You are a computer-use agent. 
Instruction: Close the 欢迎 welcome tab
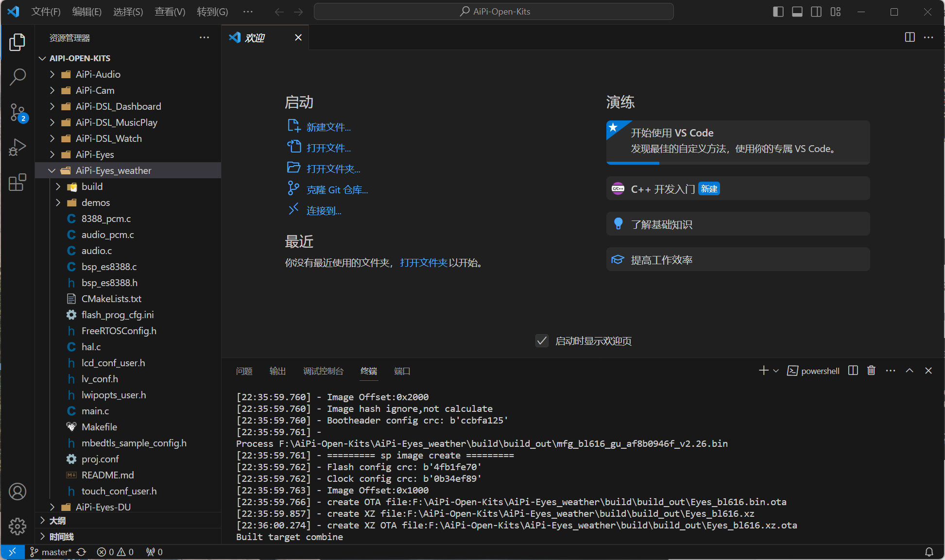(298, 37)
